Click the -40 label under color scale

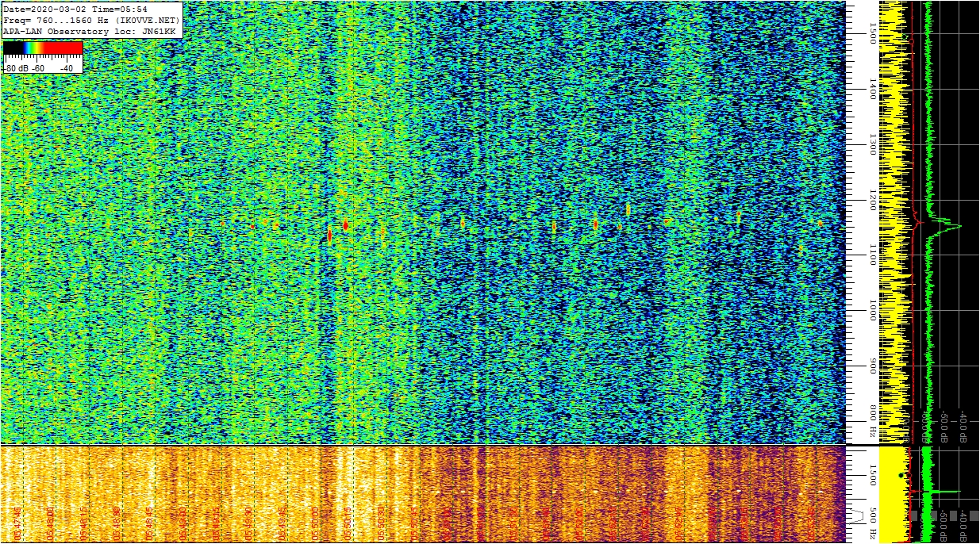pos(66,68)
